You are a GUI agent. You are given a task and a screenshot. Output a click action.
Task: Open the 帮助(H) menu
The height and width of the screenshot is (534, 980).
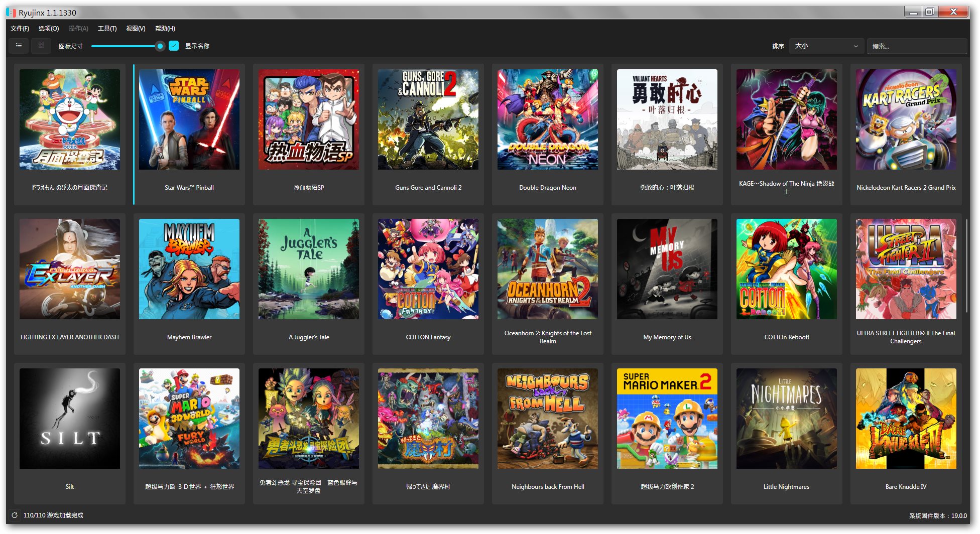[x=165, y=29]
